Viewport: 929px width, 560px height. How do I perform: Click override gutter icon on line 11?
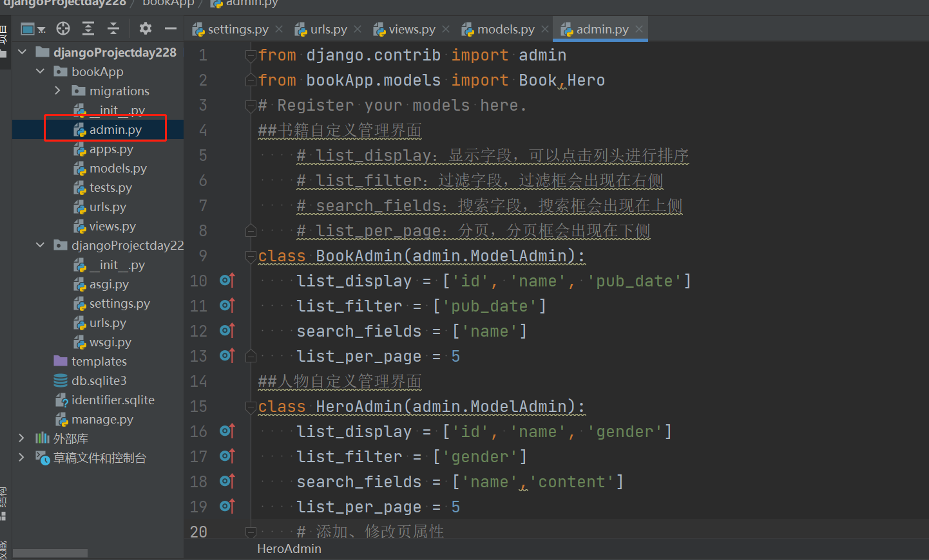pos(227,306)
